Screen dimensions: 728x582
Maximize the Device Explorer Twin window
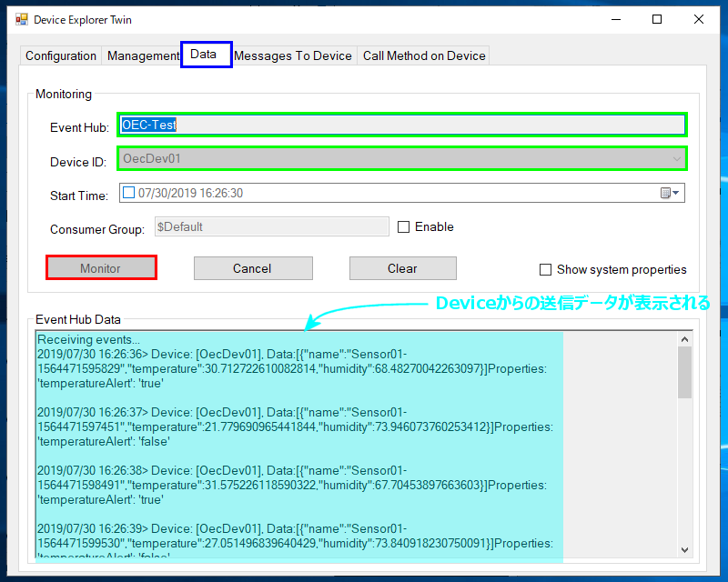coord(656,19)
